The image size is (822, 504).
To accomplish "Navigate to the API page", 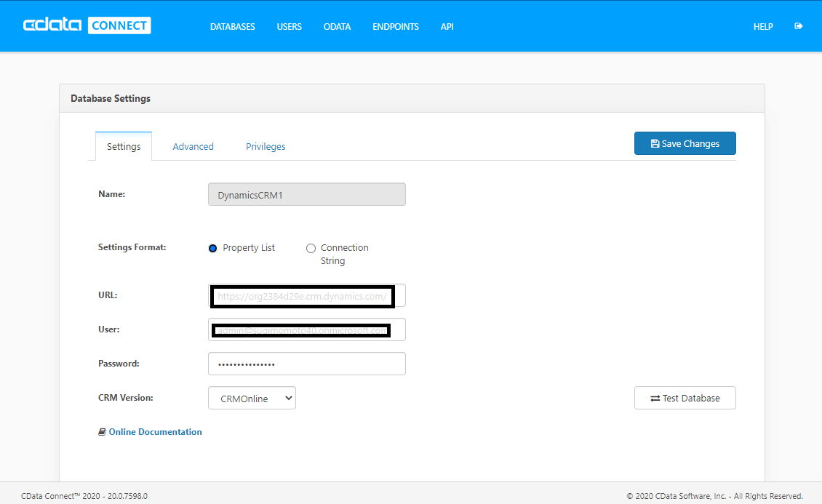I will click(447, 27).
